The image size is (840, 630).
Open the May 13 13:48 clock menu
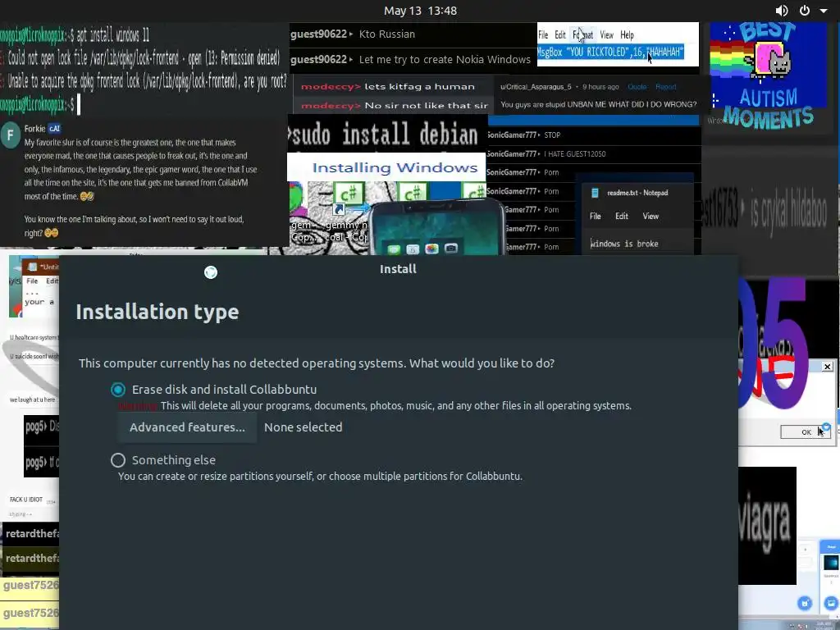pos(420,11)
